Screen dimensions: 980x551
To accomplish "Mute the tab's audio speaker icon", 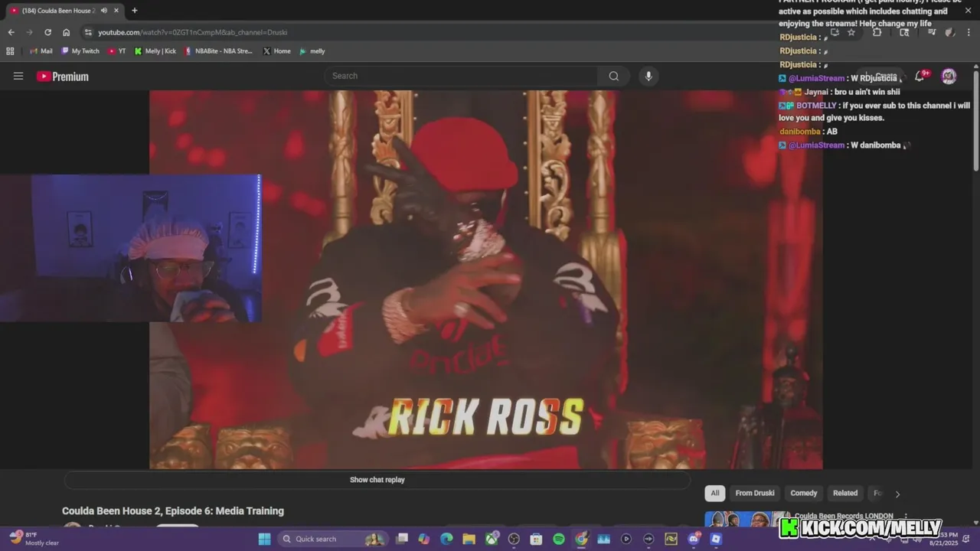I will (x=103, y=11).
